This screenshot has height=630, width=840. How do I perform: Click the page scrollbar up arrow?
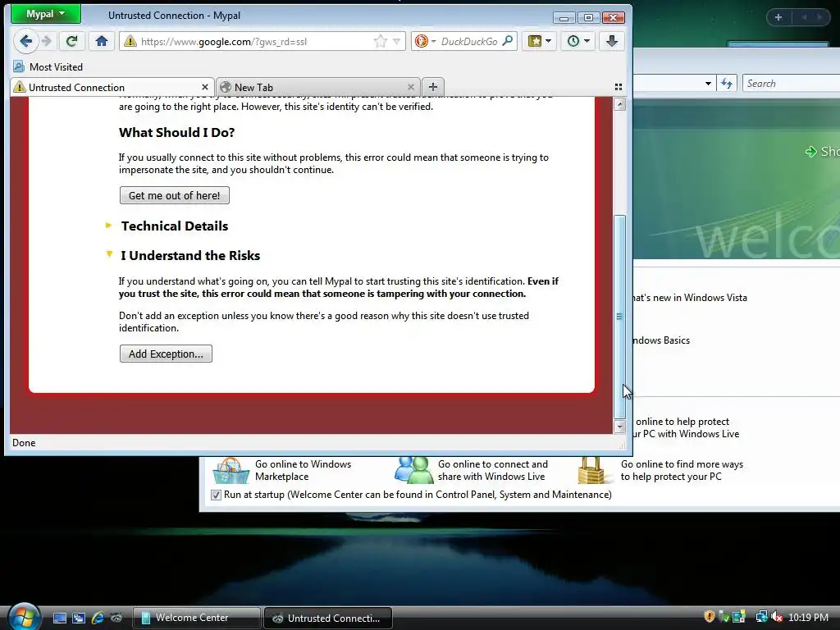point(620,104)
